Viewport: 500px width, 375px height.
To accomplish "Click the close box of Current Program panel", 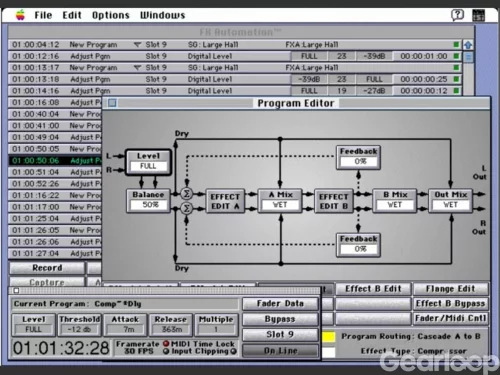I will [x=16, y=290].
